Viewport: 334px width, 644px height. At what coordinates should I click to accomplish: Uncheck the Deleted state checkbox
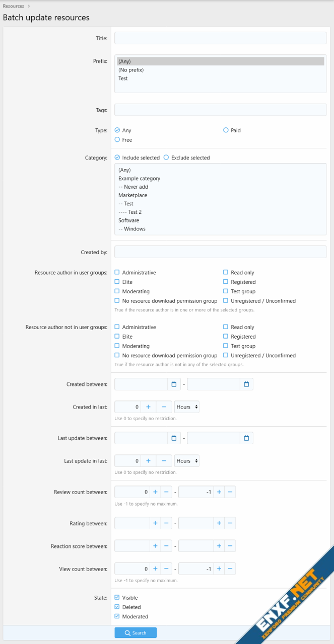tap(117, 607)
